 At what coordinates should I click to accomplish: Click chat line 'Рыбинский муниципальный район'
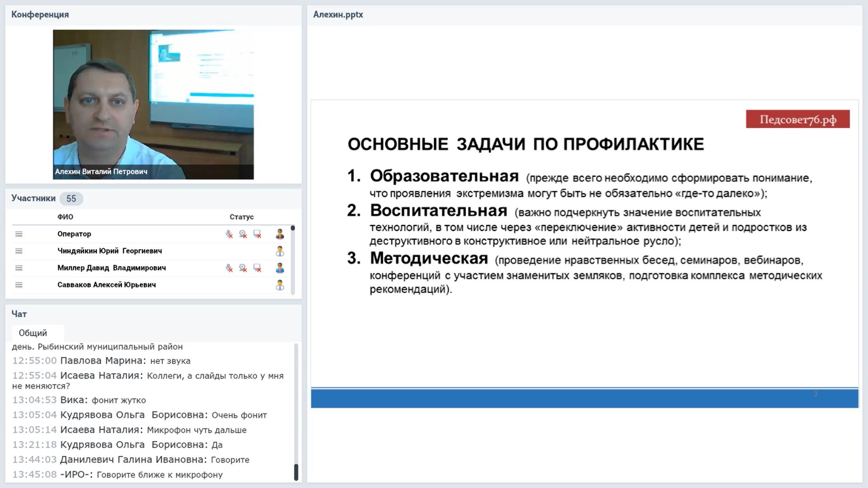[110, 347]
